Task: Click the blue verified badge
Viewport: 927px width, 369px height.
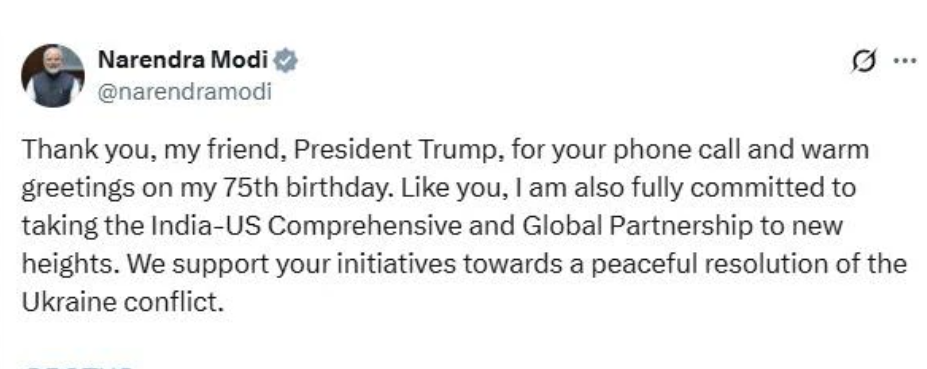Action: click(x=285, y=61)
